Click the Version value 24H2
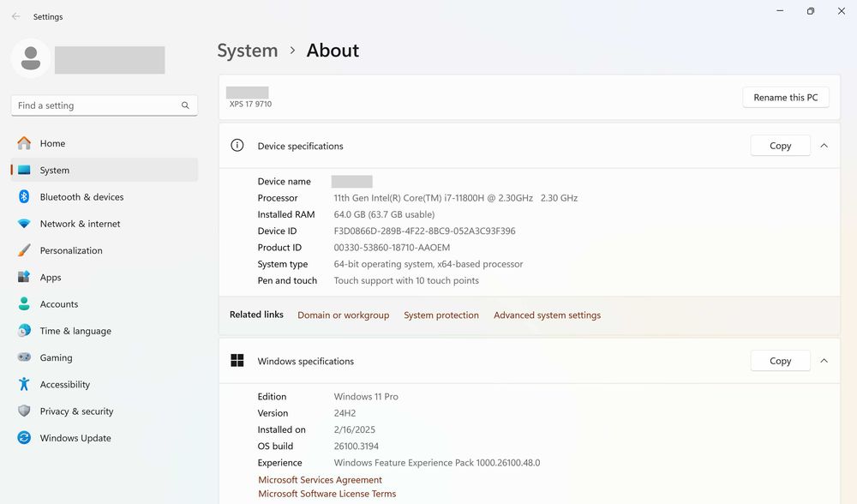The width and height of the screenshot is (857, 504). (345, 414)
